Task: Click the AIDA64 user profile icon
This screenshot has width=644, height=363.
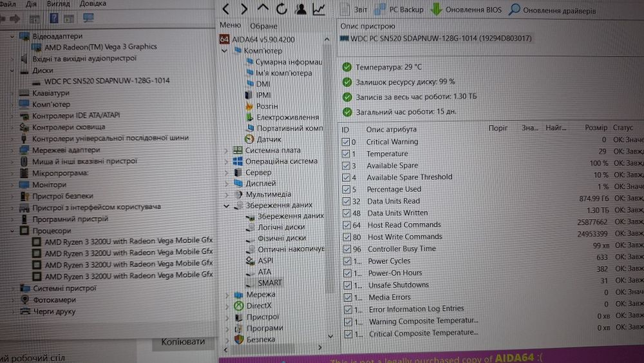Action: [x=301, y=8]
